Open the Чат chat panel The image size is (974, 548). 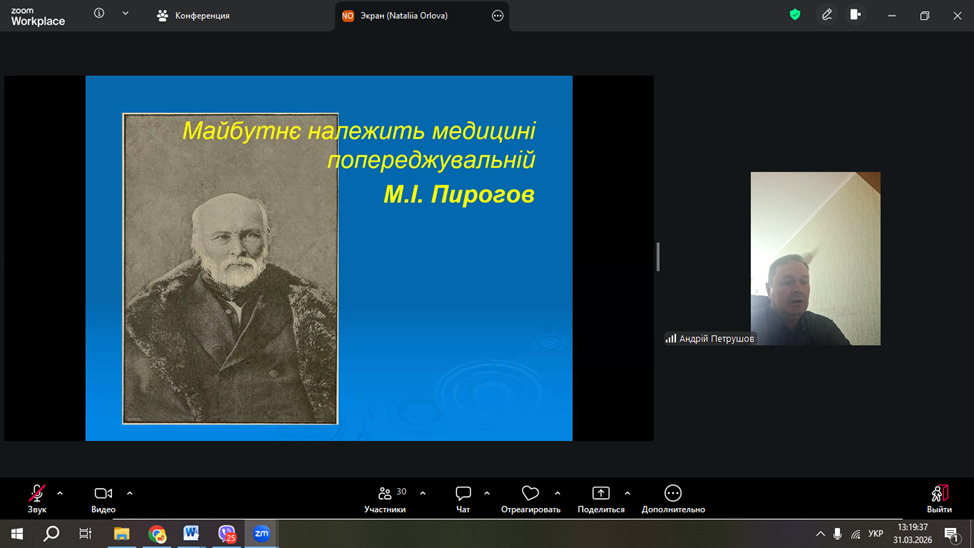463,497
